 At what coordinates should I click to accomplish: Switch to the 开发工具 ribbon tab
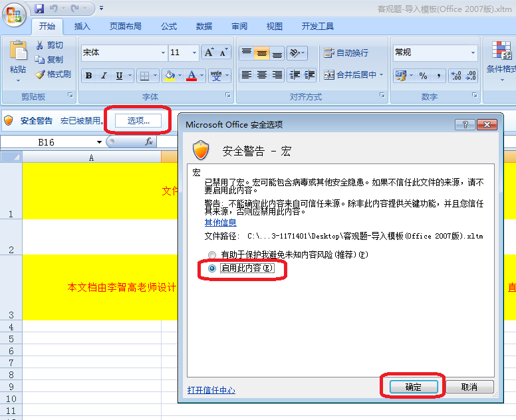point(318,27)
